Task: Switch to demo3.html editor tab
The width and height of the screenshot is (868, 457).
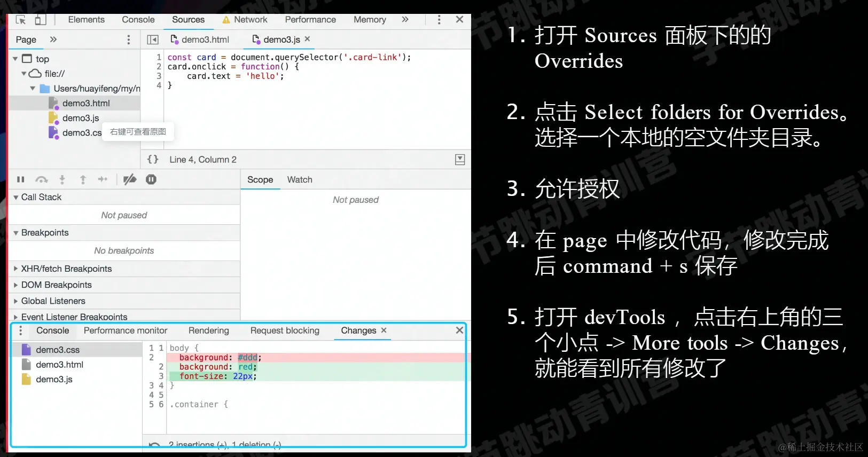Action: click(x=200, y=40)
